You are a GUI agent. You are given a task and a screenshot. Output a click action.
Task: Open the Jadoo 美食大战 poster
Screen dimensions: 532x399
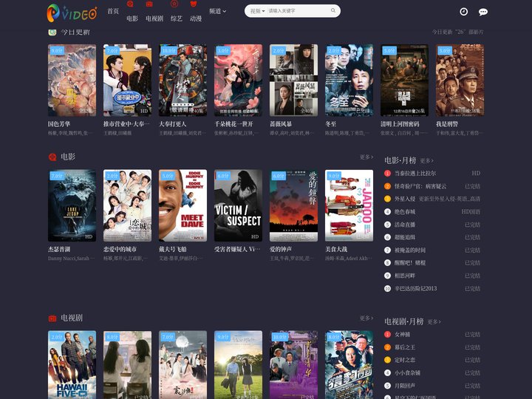tap(349, 205)
